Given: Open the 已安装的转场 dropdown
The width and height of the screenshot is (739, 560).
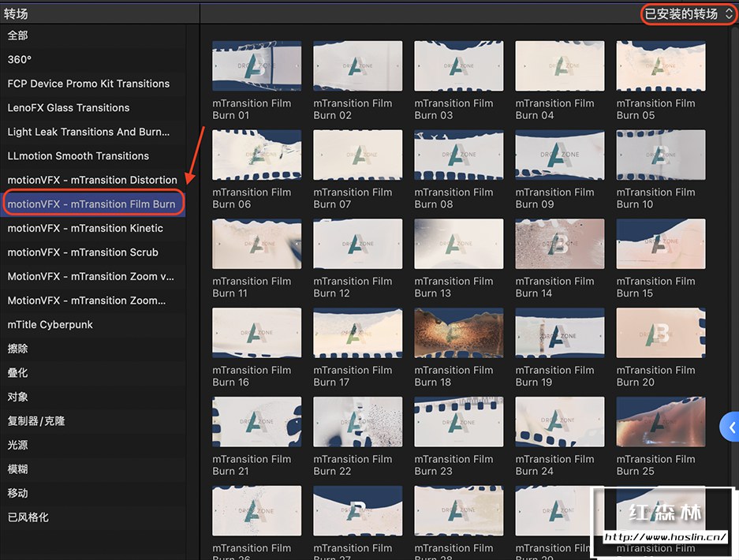Looking at the screenshot, I should 688,13.
